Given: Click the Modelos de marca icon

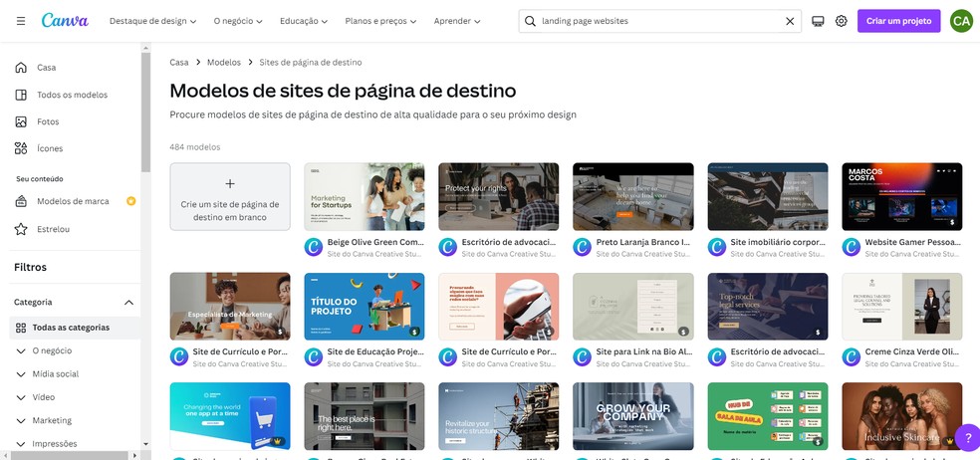Looking at the screenshot, I should point(21,201).
